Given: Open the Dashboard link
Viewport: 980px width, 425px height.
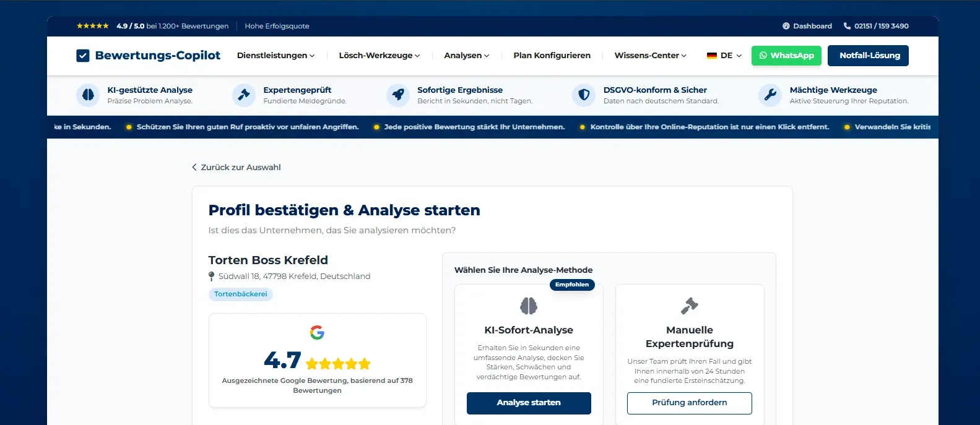Looking at the screenshot, I should (807, 26).
